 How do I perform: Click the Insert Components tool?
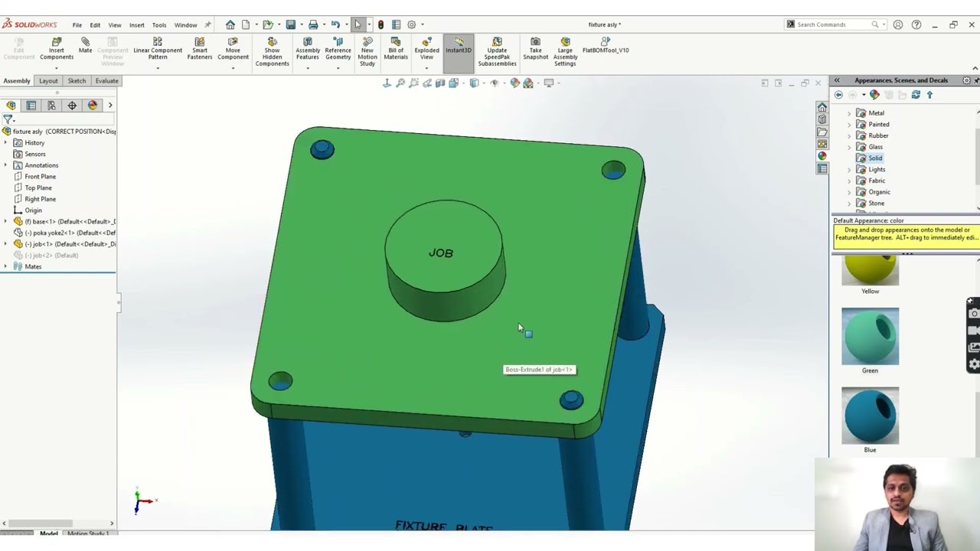click(57, 48)
